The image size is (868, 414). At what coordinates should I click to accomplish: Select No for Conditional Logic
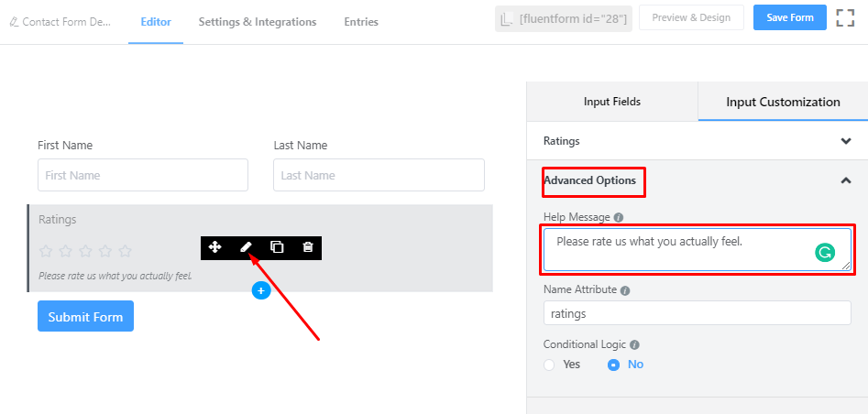(x=614, y=365)
